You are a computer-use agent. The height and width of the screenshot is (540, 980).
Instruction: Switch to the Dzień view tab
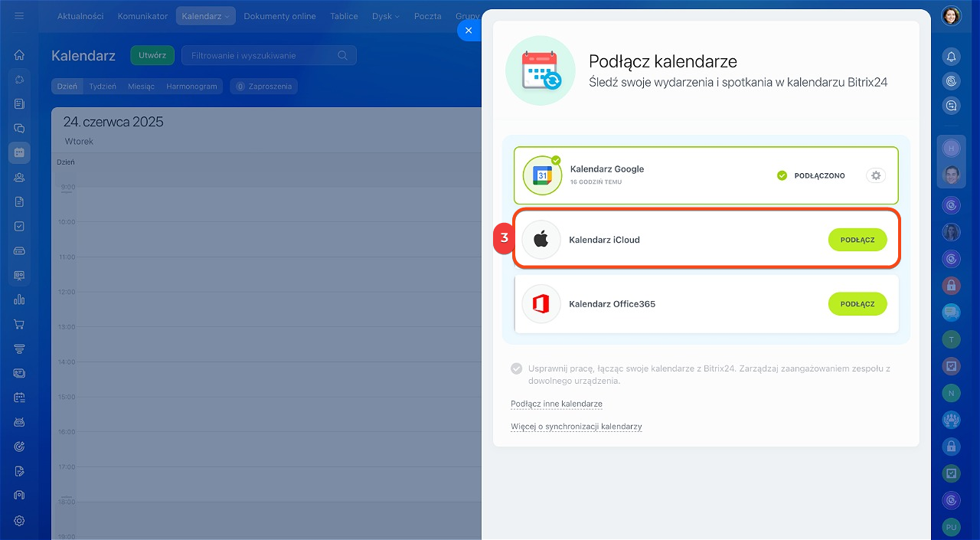(x=67, y=87)
